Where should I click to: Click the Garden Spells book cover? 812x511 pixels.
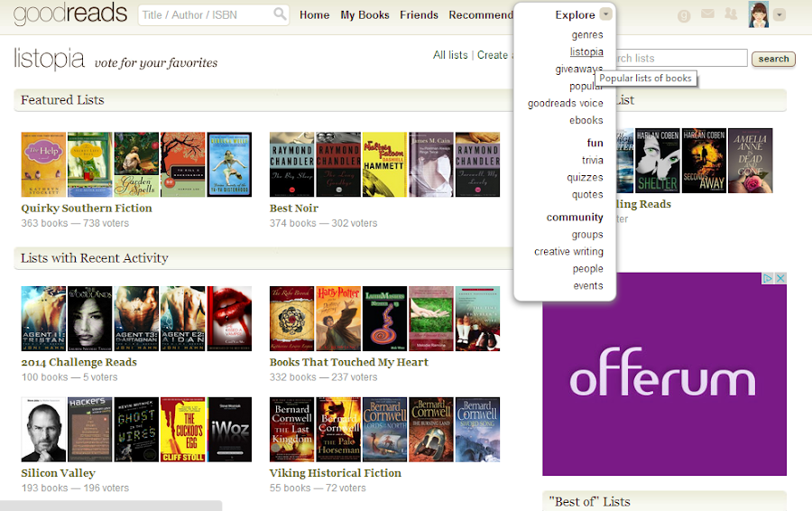pos(136,164)
